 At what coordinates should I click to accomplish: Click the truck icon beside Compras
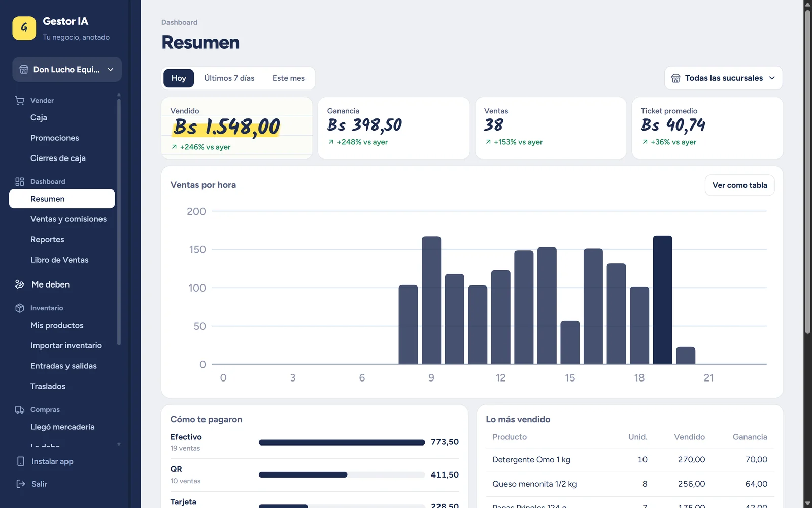pos(20,410)
